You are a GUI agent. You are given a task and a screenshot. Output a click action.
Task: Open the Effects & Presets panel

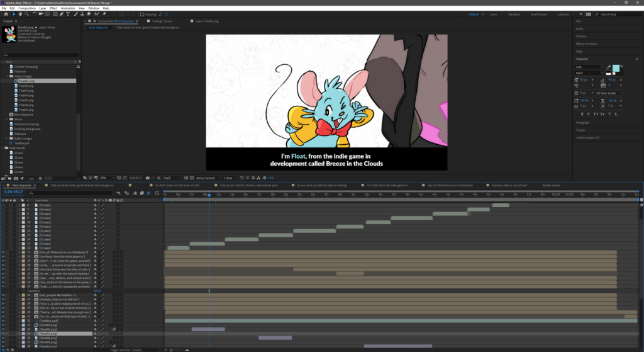(586, 43)
